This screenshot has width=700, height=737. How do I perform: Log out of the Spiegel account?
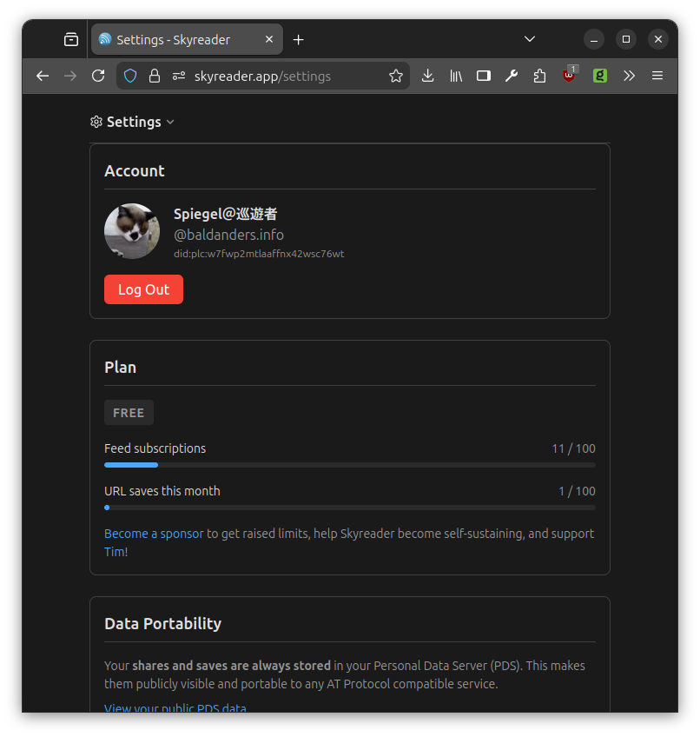coord(143,289)
